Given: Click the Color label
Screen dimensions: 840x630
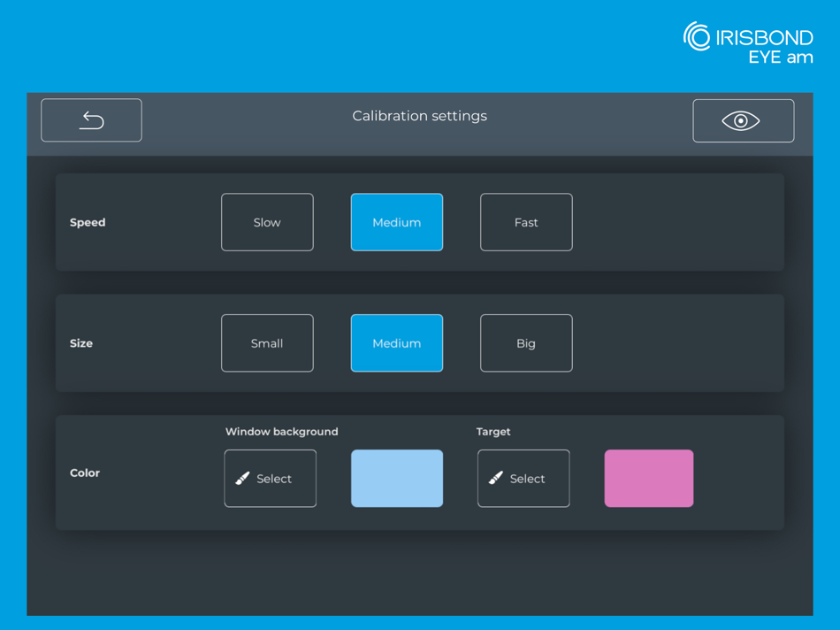Looking at the screenshot, I should coord(85,472).
